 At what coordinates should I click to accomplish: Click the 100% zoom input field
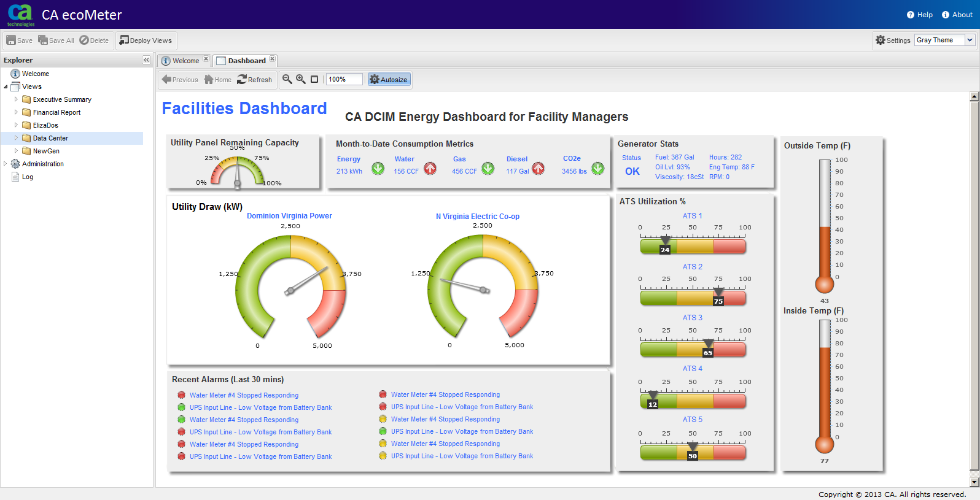(344, 79)
